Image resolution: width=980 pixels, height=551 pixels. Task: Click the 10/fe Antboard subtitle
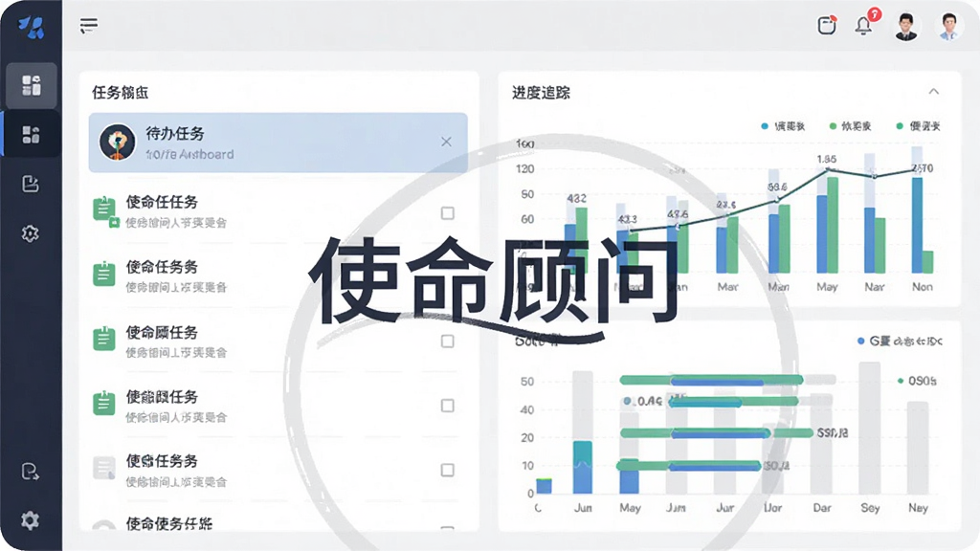click(189, 154)
